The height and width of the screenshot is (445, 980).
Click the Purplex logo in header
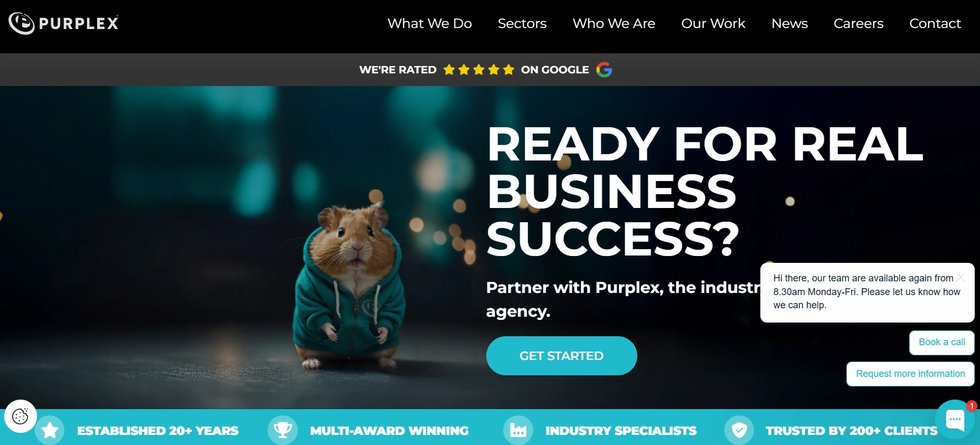pos(63,23)
